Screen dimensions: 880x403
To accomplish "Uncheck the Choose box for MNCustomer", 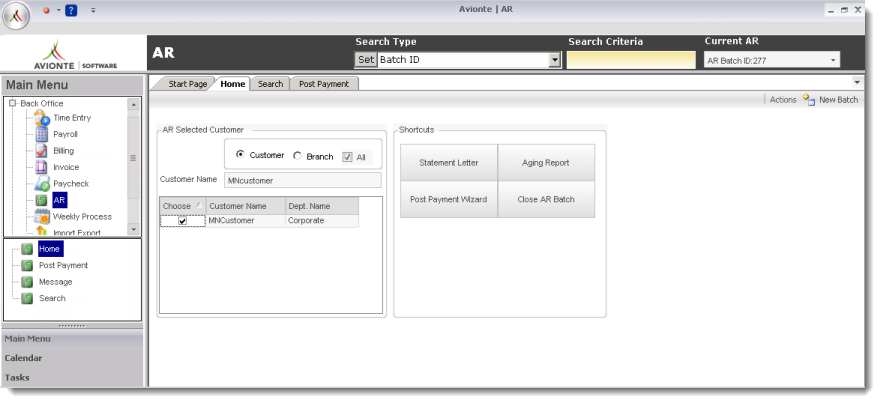I will [x=182, y=220].
